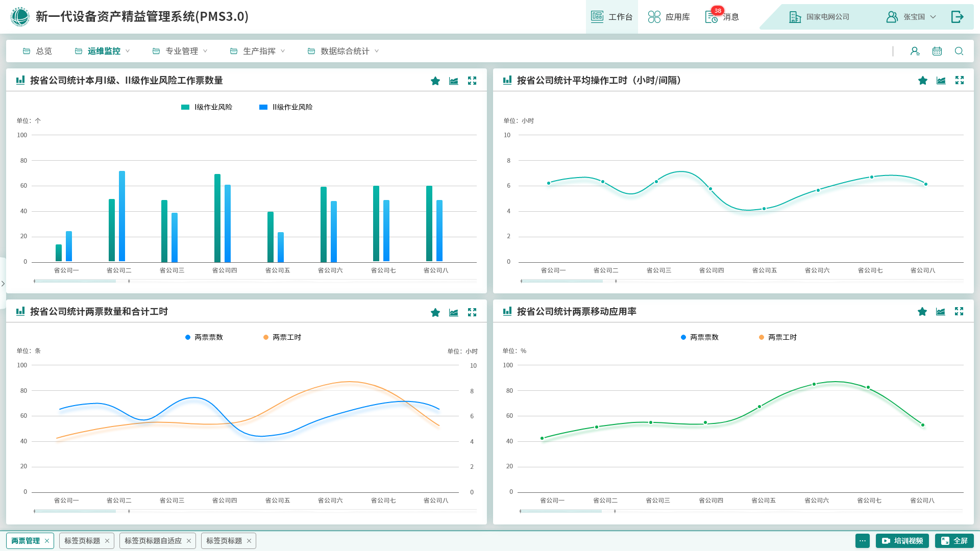Toggle the I级作业风险 legend series
This screenshot has height=551, width=980.
click(207, 107)
